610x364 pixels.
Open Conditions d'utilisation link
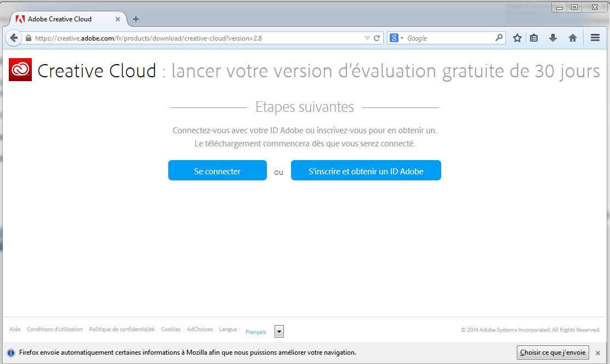pos(55,329)
